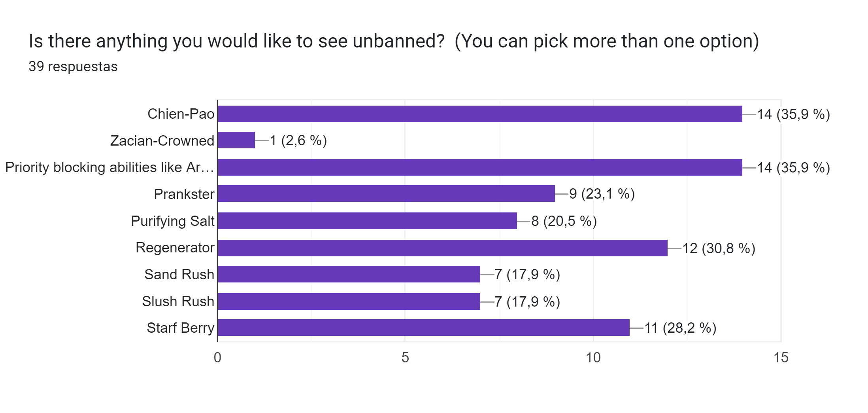The width and height of the screenshot is (868, 413).
Task: Click the Prankster bar
Action: (386, 194)
